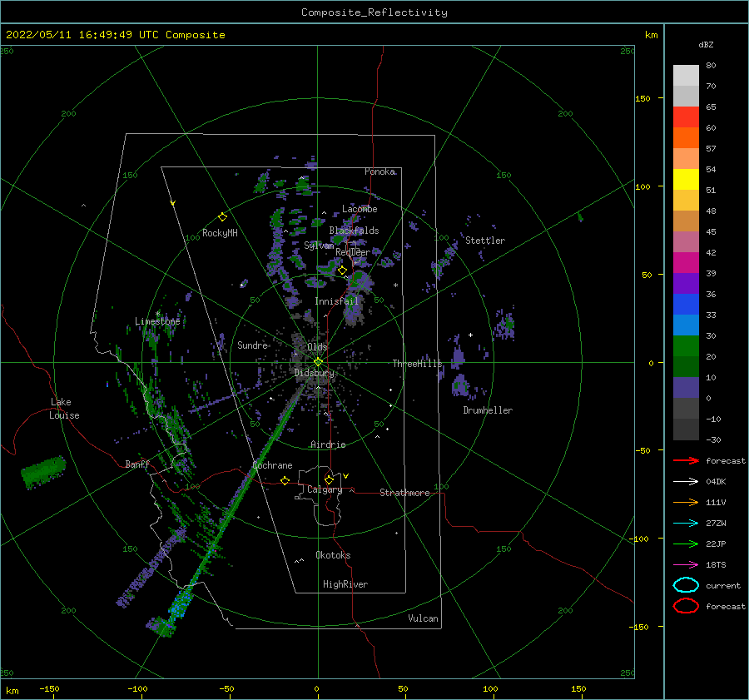This screenshot has width=749, height=700.
Task: Click the Didsbury town label
Action: click(315, 373)
